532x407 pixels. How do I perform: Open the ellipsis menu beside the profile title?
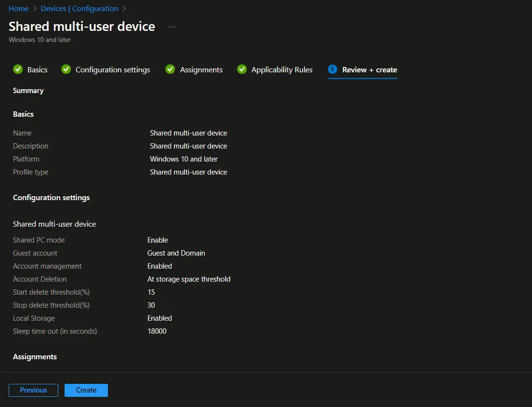pos(172,27)
